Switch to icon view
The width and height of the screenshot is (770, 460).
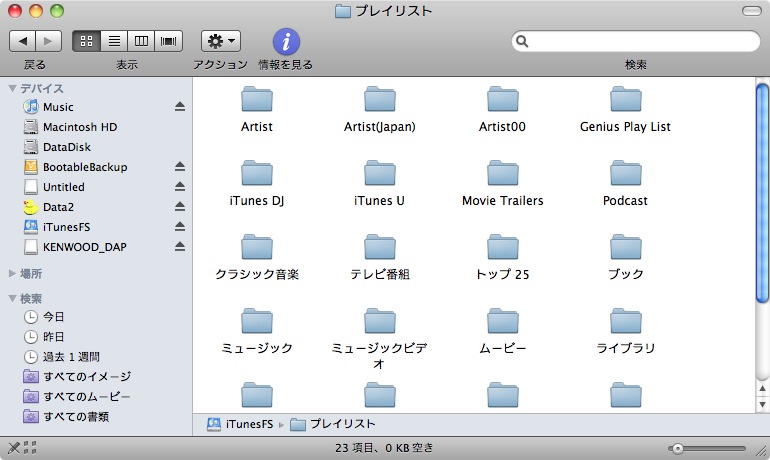coord(86,41)
